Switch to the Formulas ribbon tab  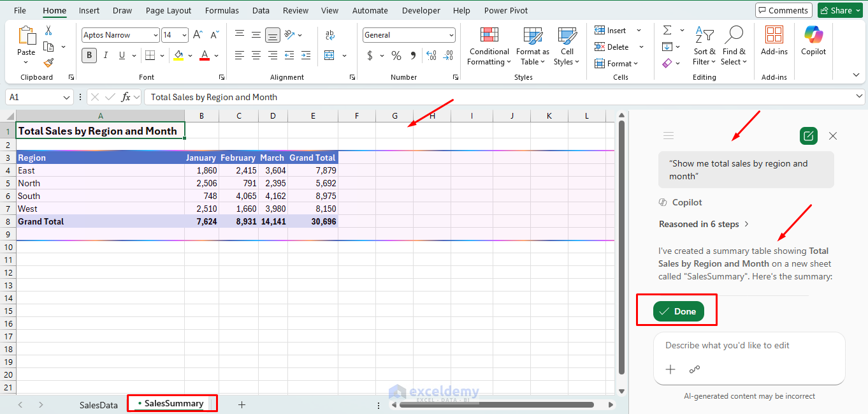coord(222,10)
